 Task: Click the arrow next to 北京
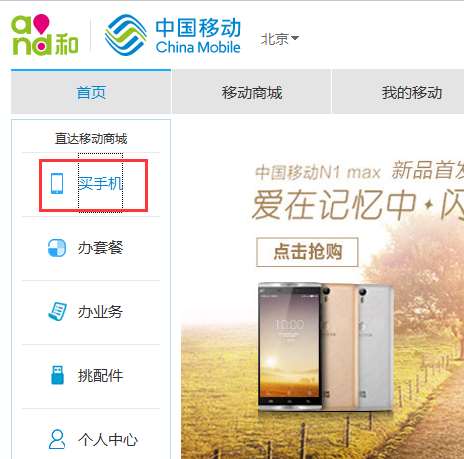[x=295, y=38]
